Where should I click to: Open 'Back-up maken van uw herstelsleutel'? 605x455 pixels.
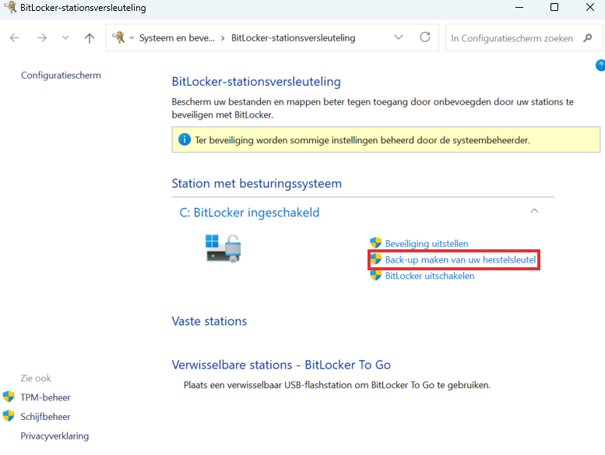pos(460,260)
